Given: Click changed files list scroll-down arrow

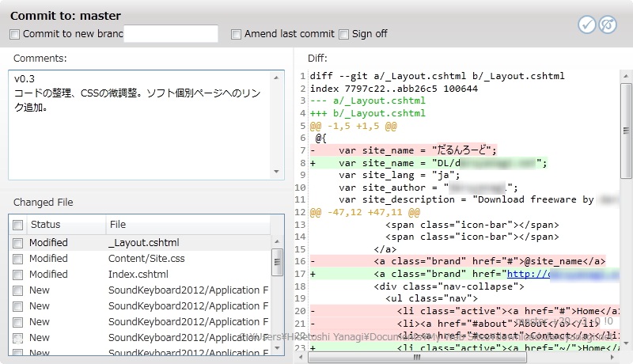Looking at the screenshot, I should click(277, 347).
